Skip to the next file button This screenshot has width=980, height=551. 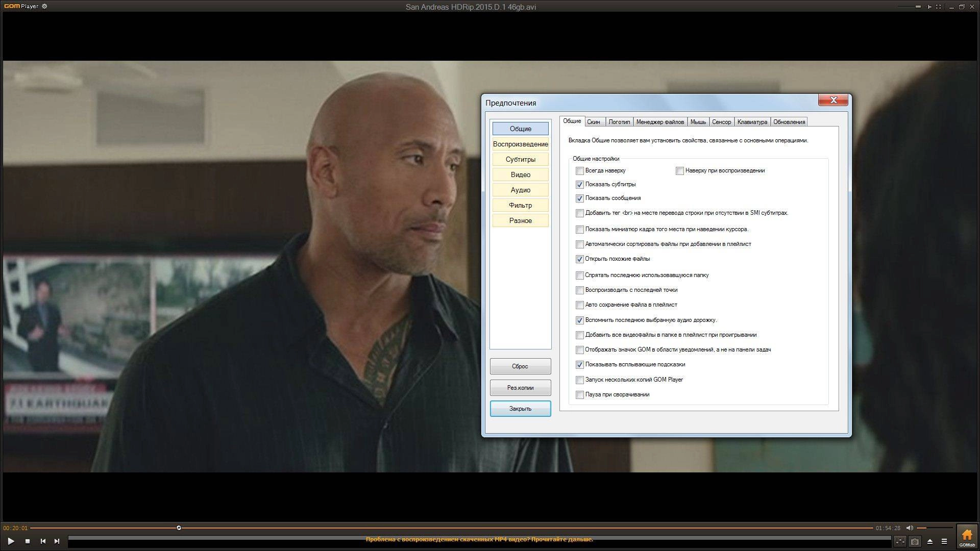[57, 541]
